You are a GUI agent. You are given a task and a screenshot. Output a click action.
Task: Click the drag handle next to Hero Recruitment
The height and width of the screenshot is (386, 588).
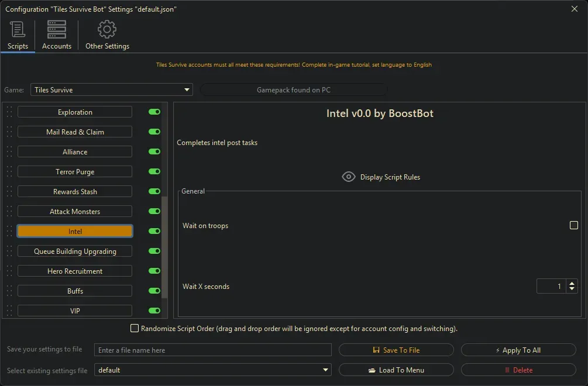click(x=9, y=271)
